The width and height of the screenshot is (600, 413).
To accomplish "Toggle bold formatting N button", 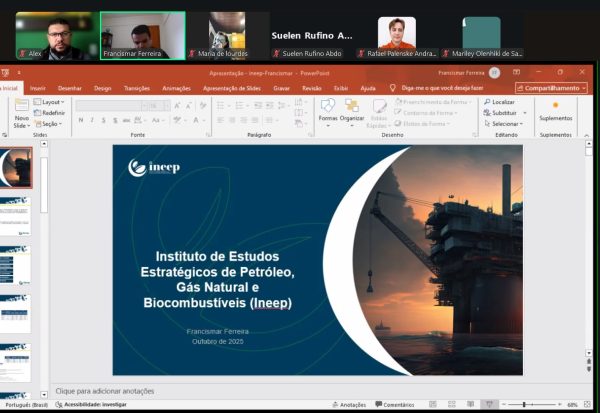I will (80, 120).
